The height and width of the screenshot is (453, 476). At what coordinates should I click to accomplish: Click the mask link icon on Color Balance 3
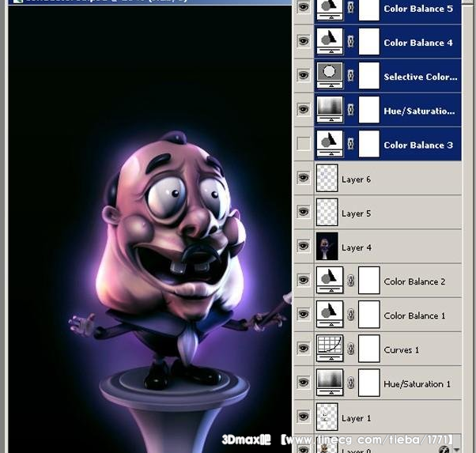click(x=350, y=144)
